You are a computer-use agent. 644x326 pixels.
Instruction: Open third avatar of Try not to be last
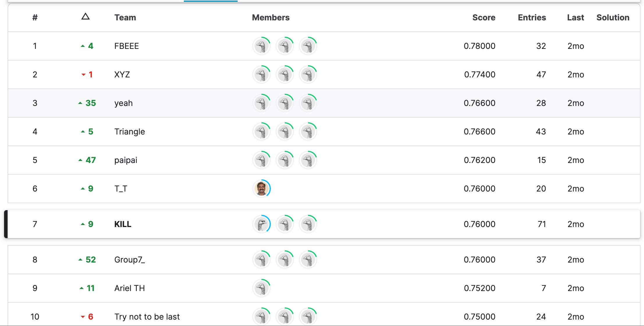[308, 317]
